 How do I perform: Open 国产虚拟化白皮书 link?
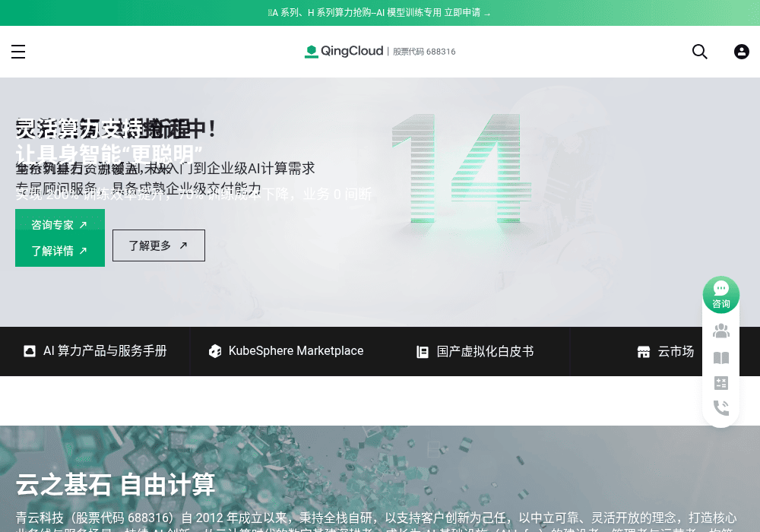(x=475, y=351)
